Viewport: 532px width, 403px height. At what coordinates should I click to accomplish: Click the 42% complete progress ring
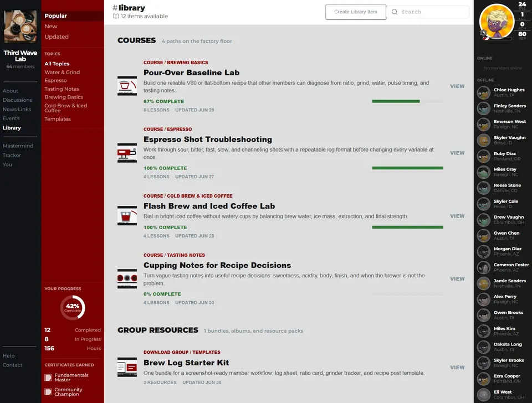73,307
